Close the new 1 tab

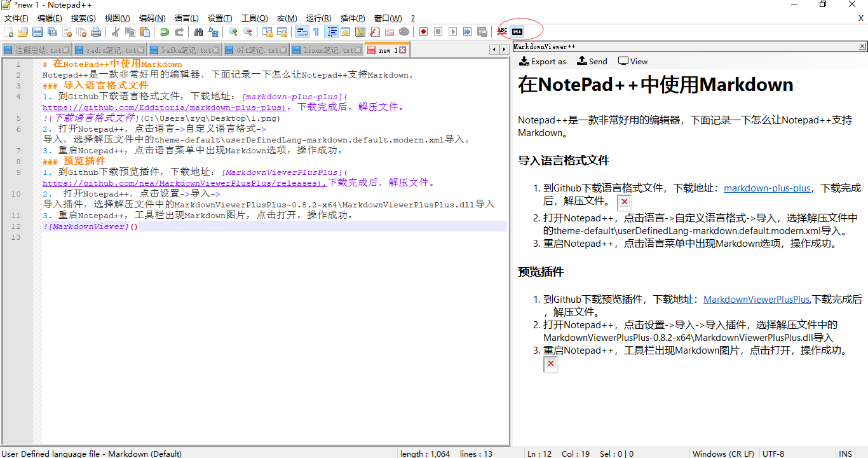(403, 50)
